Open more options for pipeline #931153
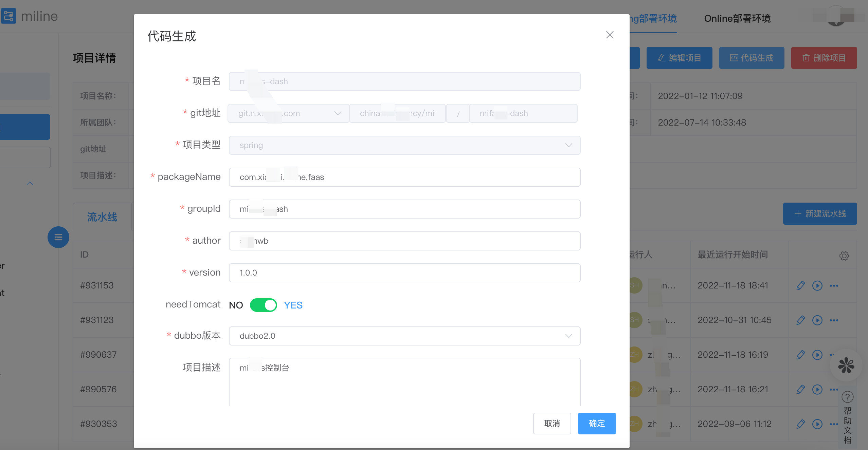 tap(834, 286)
